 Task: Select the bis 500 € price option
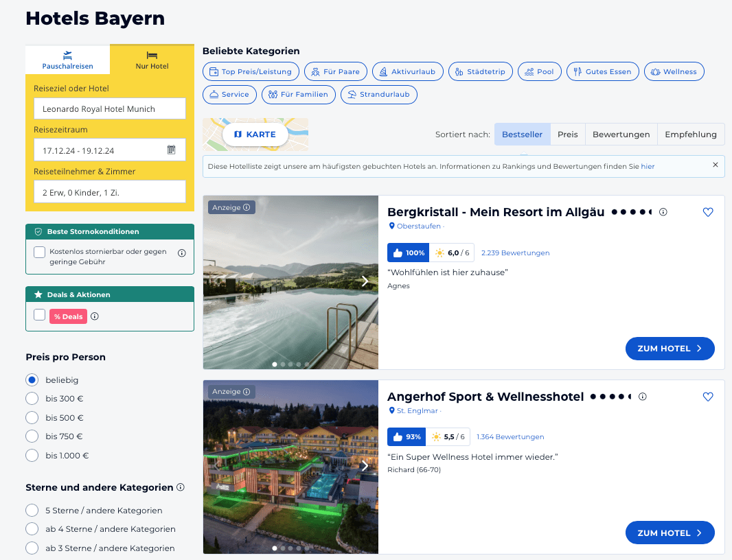(32, 418)
